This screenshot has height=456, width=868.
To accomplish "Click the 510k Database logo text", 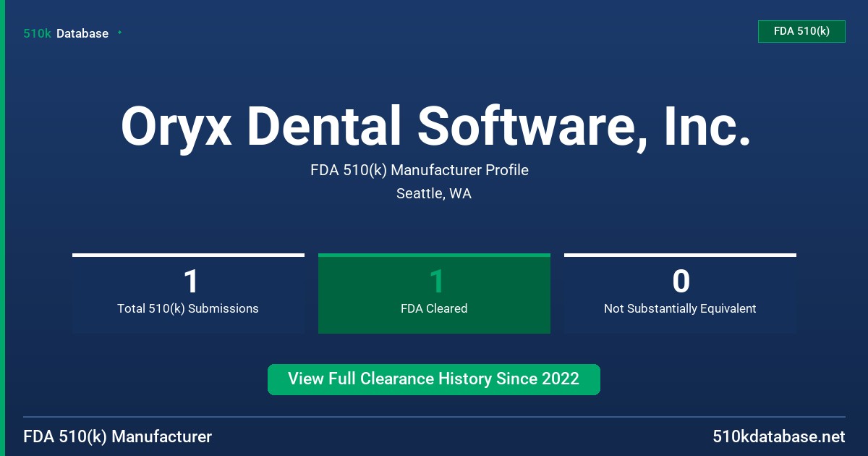I will 66,33.
